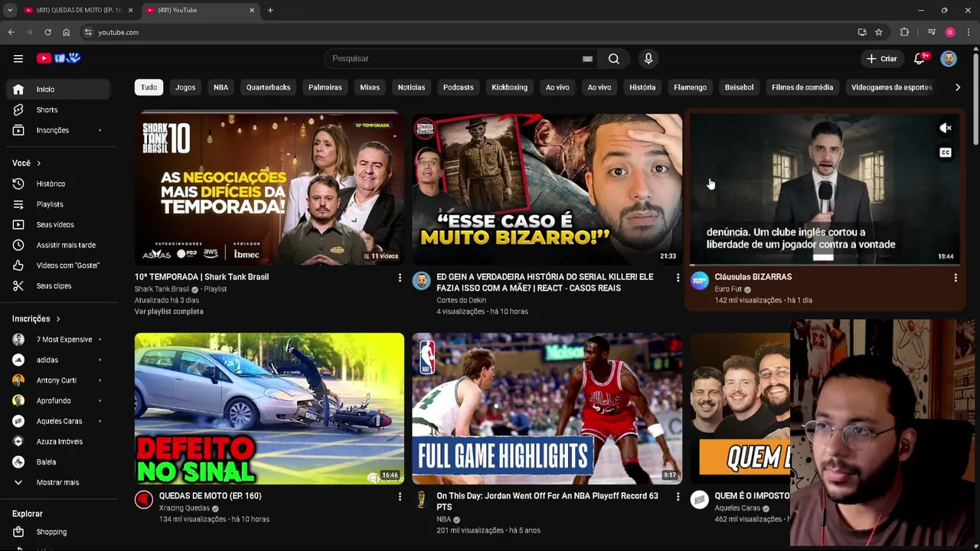Viewport: 980px width, 551px height.
Task: Expand the Você section chevron
Action: tap(38, 163)
